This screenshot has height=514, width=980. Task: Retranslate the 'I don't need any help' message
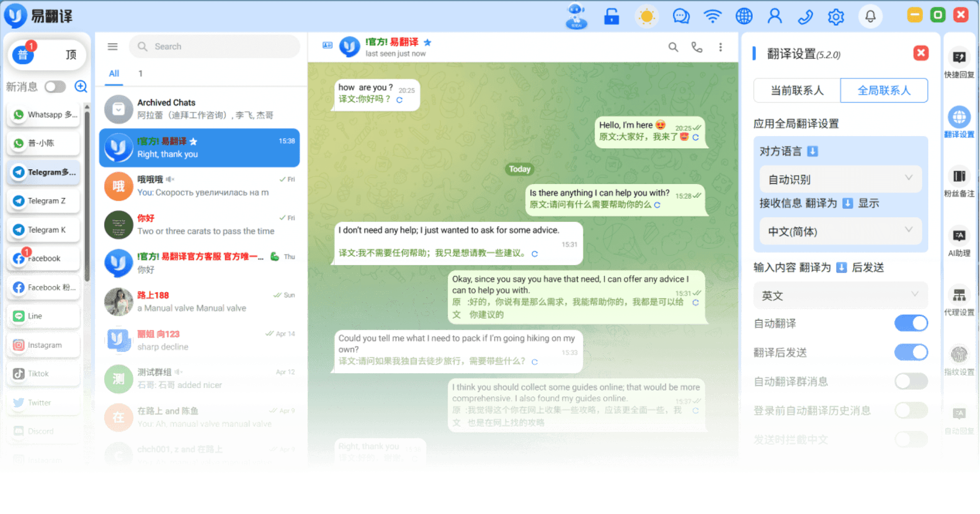534,254
